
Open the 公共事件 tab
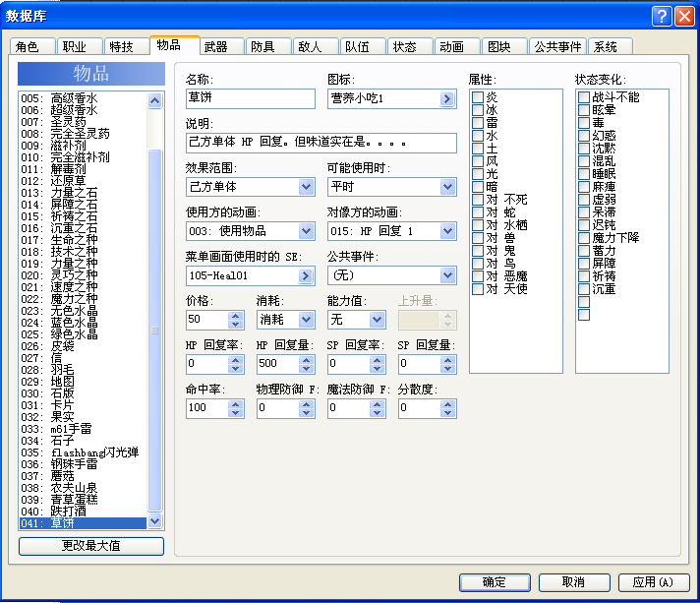pyautogui.click(x=557, y=46)
